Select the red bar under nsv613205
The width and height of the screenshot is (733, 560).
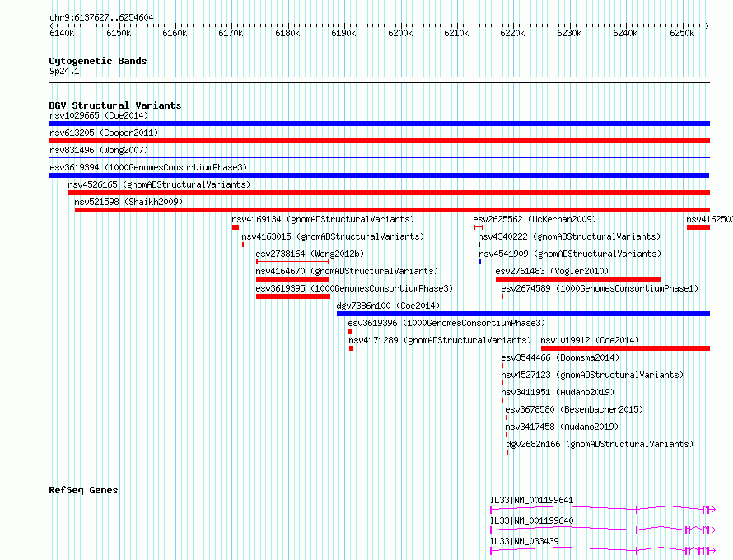(379, 141)
